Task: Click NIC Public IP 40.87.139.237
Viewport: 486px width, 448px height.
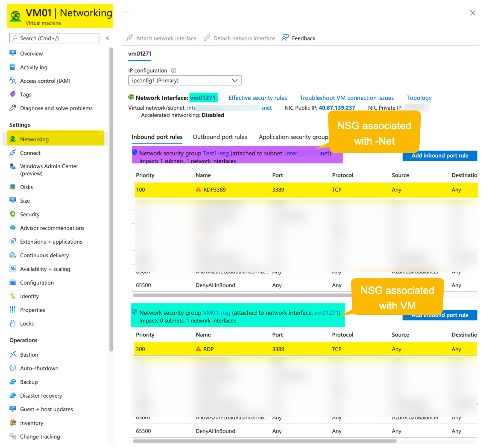Action: click(337, 108)
